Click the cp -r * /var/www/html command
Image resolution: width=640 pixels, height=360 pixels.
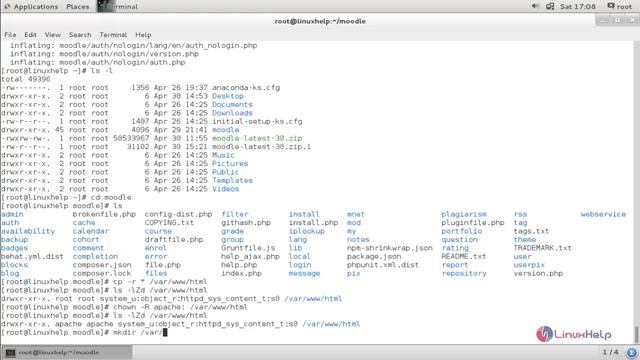(160, 282)
